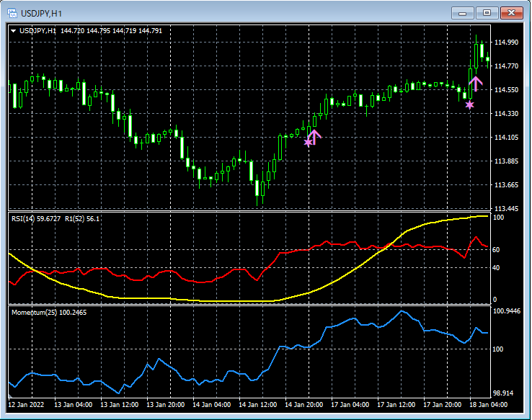Click the OHLC values 144.720 144.795 144.719 144.791
The image size is (532, 420).
(x=111, y=31)
